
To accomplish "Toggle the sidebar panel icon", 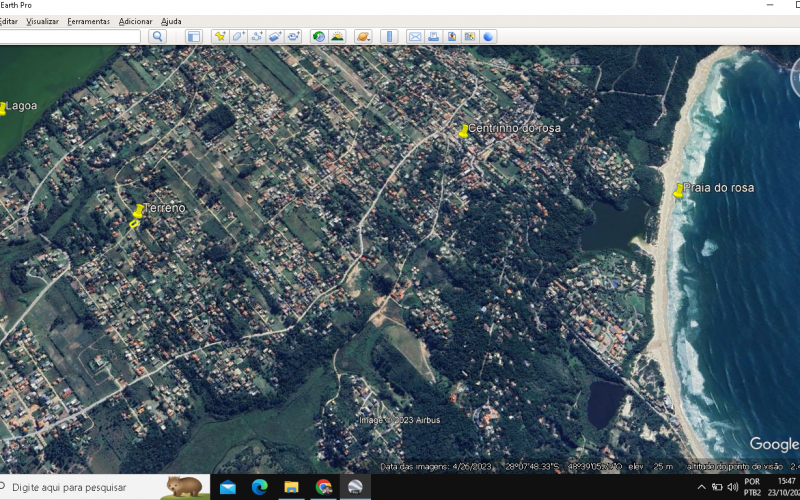I will pyautogui.click(x=193, y=36).
